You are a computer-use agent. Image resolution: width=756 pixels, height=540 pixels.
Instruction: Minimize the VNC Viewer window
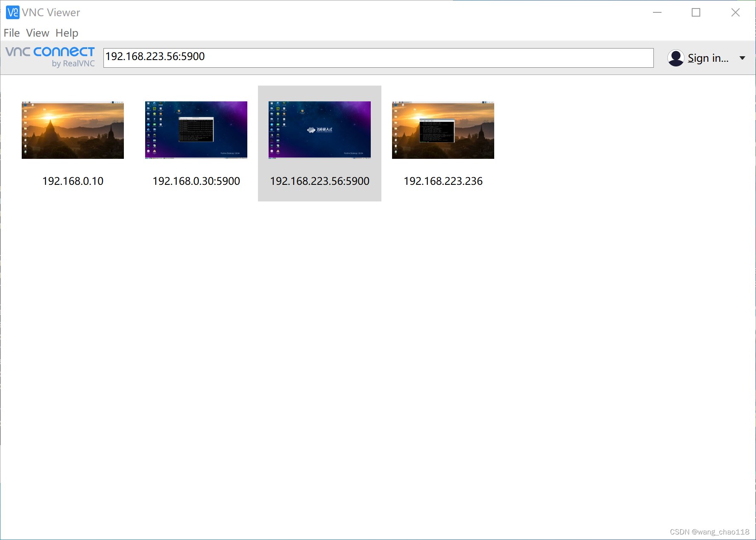click(x=657, y=12)
